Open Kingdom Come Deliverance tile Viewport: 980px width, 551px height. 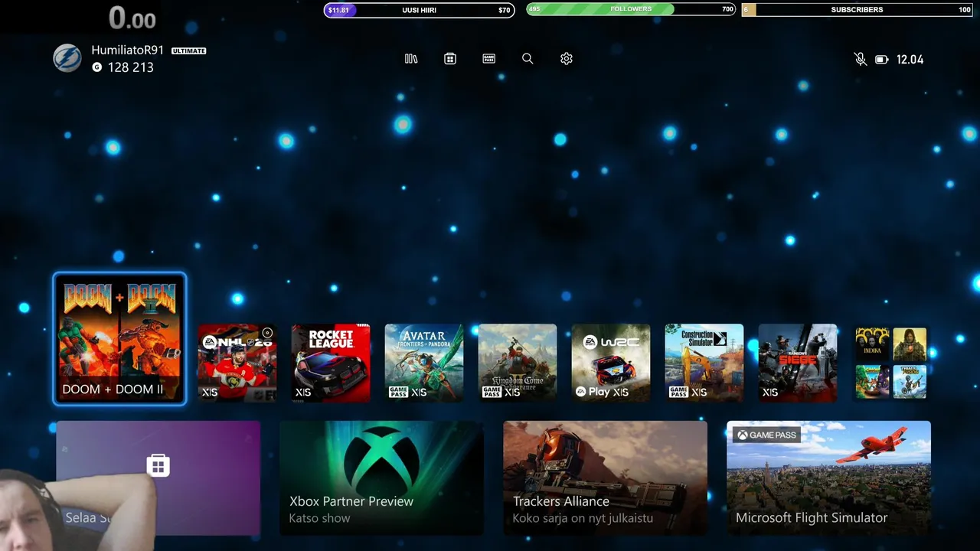click(518, 363)
